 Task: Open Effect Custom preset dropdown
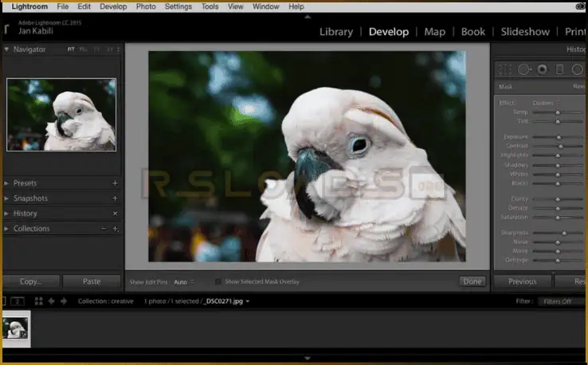[546, 103]
